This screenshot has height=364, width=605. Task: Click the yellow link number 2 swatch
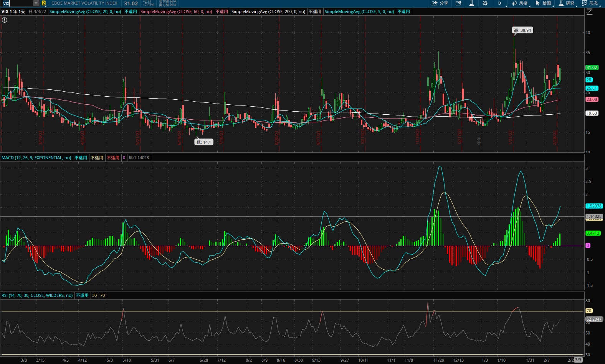(43, 3)
